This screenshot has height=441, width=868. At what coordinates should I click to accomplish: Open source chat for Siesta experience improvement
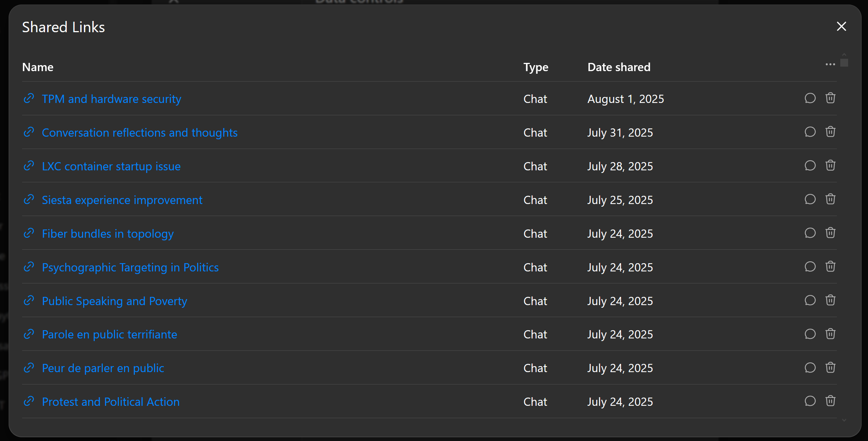pyautogui.click(x=810, y=199)
